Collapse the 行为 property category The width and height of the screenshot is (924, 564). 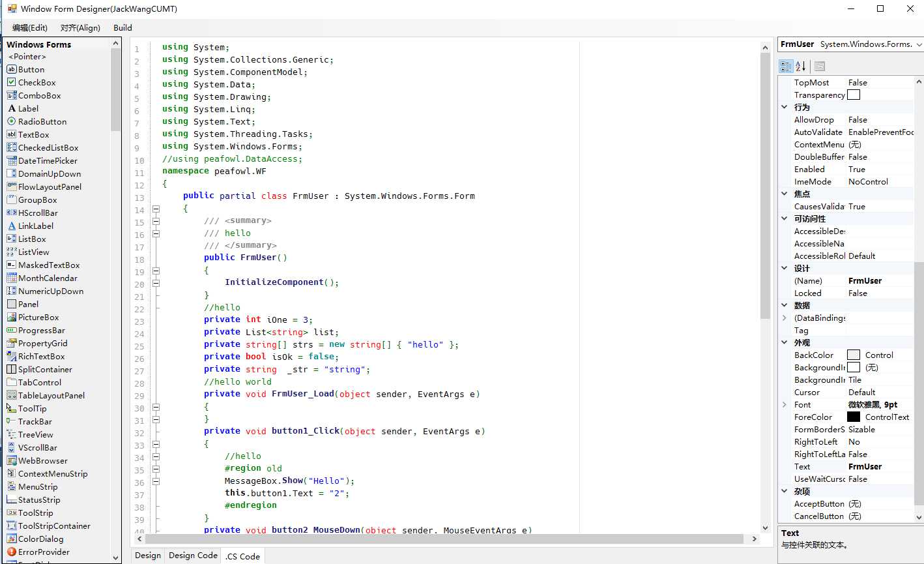(x=785, y=107)
